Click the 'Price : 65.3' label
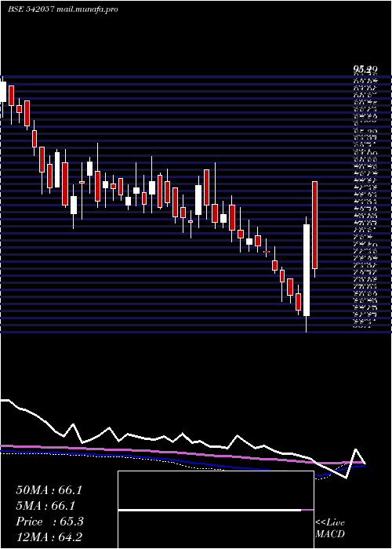This screenshot has width=392, height=549. click(49, 522)
